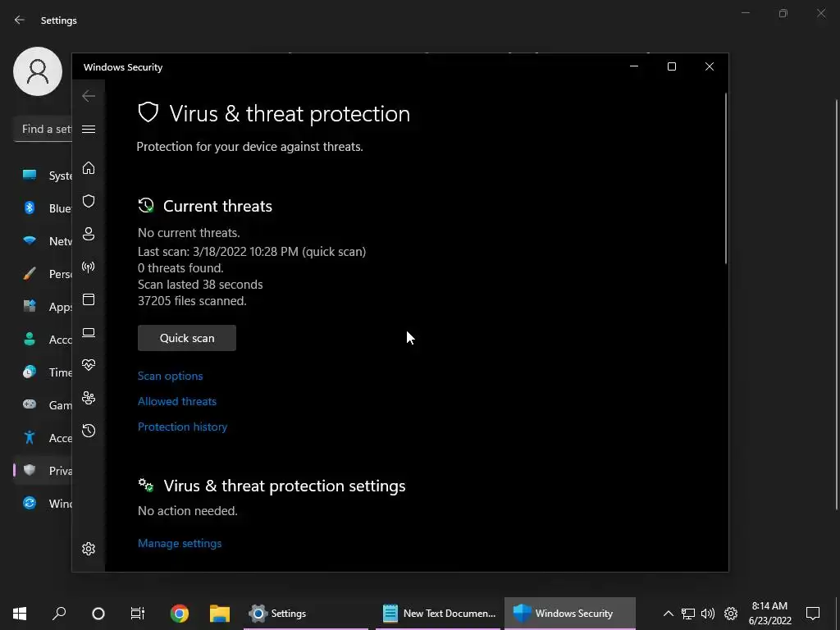Screen dimensions: 840x630
Task: Select Gaming category in Settings window
Action: (x=43, y=405)
